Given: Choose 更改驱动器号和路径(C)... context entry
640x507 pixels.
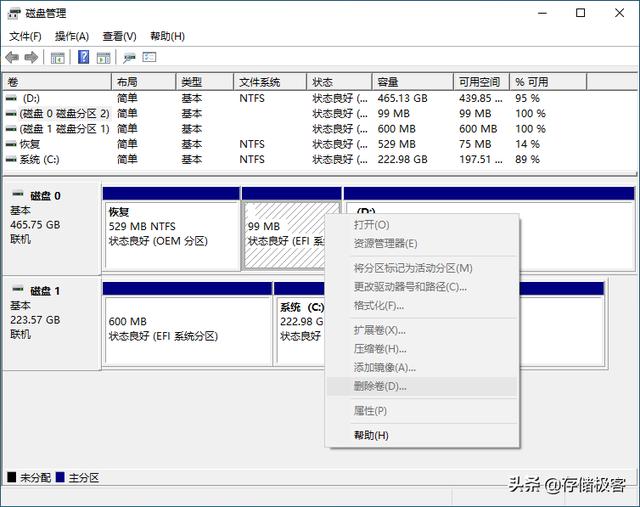Looking at the screenshot, I should point(422,287).
